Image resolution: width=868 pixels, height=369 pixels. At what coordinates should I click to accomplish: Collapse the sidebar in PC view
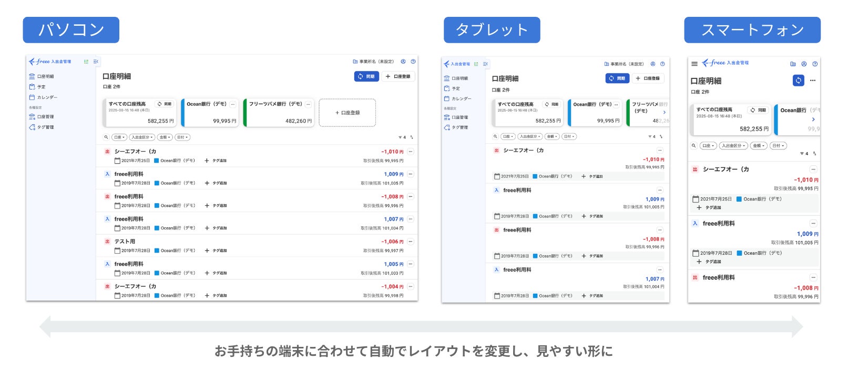pos(96,62)
